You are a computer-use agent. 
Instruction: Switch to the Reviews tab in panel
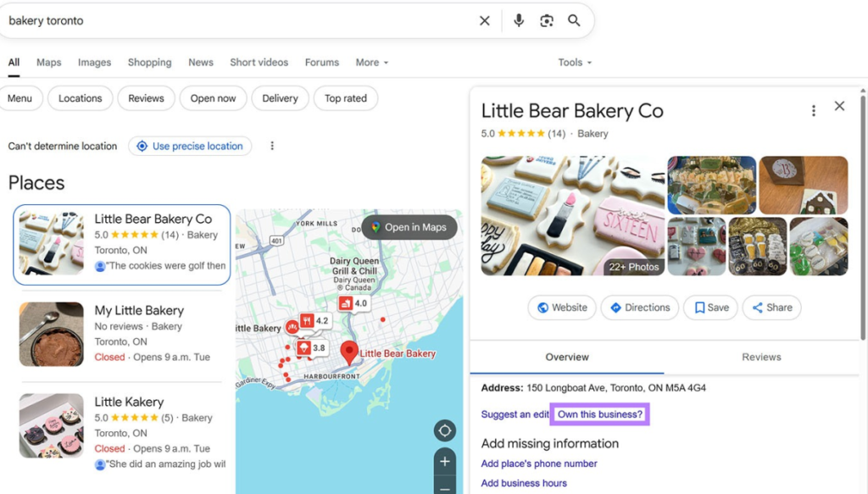coord(761,358)
